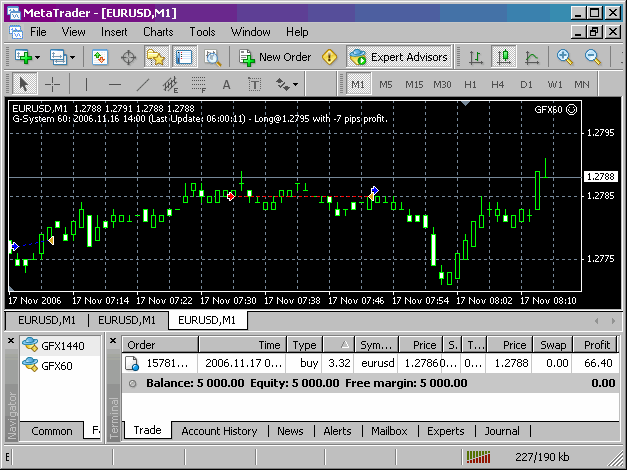Select the equidistant channel tool
The height and width of the screenshot is (470, 627).
coord(170,84)
